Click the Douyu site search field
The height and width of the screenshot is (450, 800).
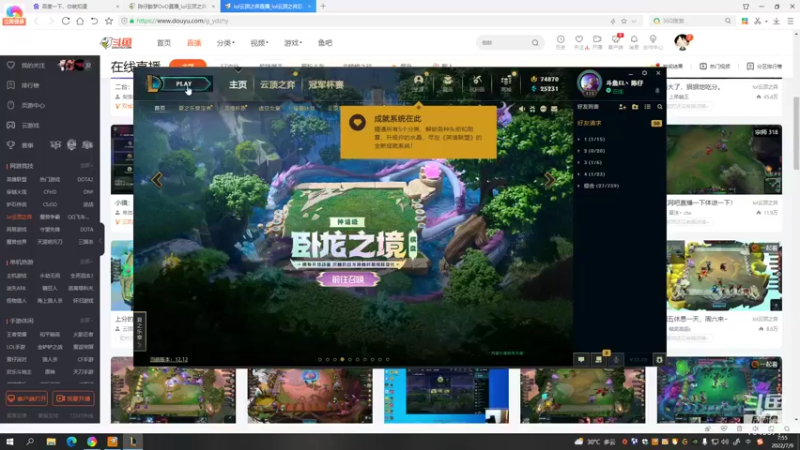tap(505, 43)
